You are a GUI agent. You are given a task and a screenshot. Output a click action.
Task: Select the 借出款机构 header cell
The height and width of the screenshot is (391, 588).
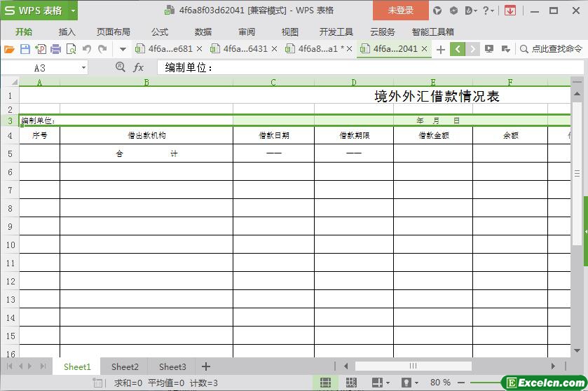[x=146, y=135]
